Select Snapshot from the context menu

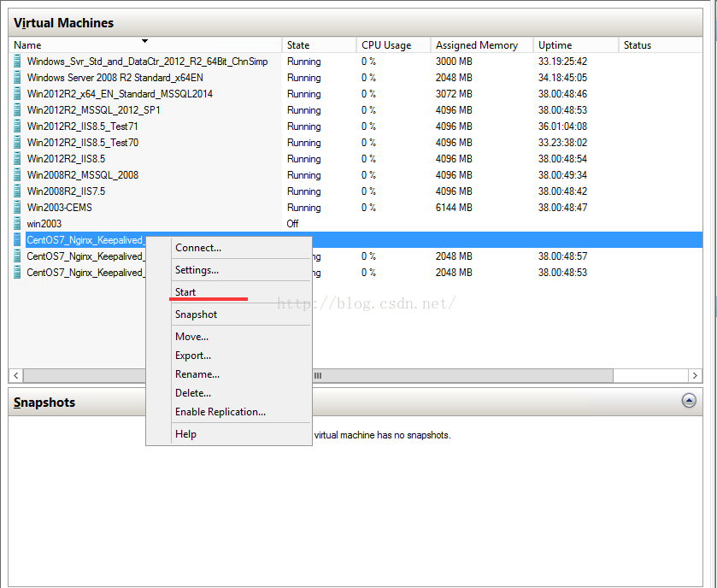pos(196,315)
